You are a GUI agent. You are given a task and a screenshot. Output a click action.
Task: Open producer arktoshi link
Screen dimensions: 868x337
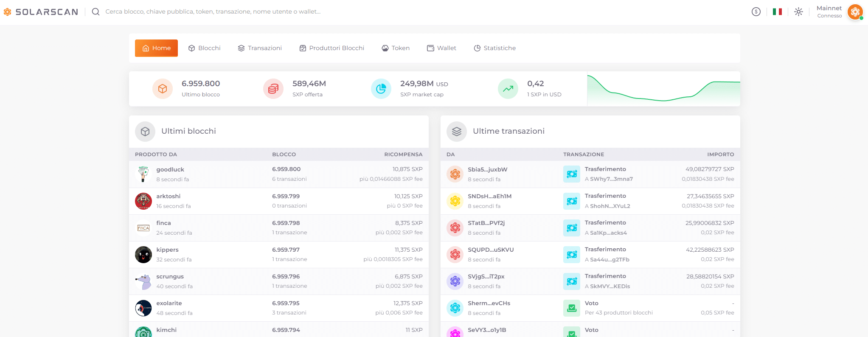pos(169,196)
